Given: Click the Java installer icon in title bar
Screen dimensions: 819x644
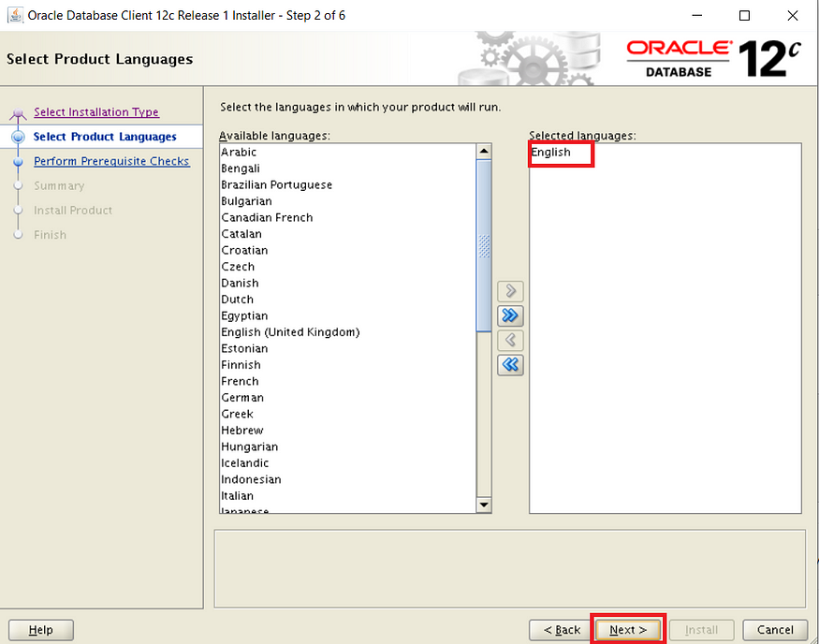Looking at the screenshot, I should [x=15, y=15].
